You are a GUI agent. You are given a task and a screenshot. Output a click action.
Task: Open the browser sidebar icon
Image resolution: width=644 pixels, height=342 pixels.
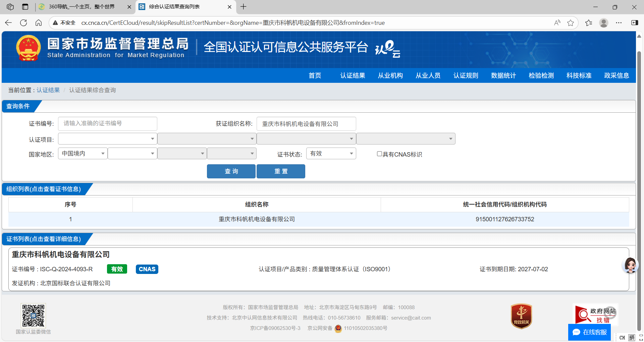tap(635, 23)
